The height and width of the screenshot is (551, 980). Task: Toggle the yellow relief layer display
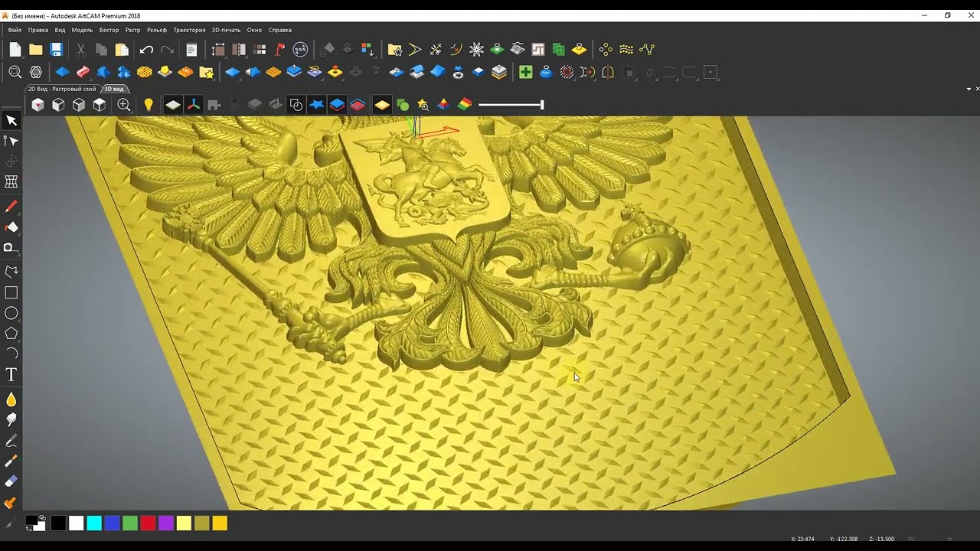(x=381, y=105)
